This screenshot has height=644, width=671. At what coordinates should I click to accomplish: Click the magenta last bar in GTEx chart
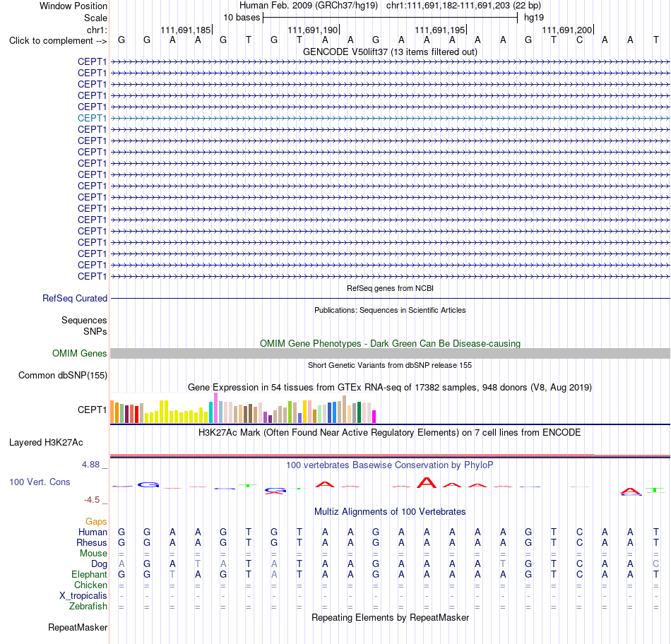click(x=374, y=417)
